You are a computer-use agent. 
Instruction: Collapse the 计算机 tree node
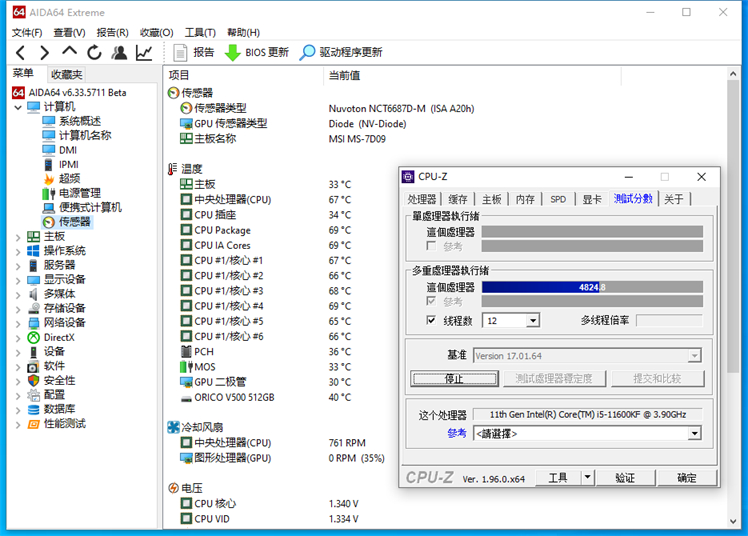pyautogui.click(x=18, y=107)
